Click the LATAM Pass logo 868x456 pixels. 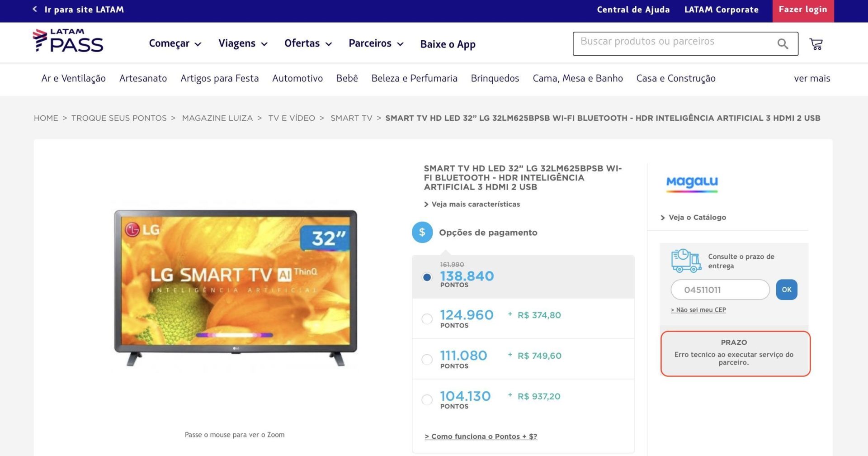(x=68, y=41)
